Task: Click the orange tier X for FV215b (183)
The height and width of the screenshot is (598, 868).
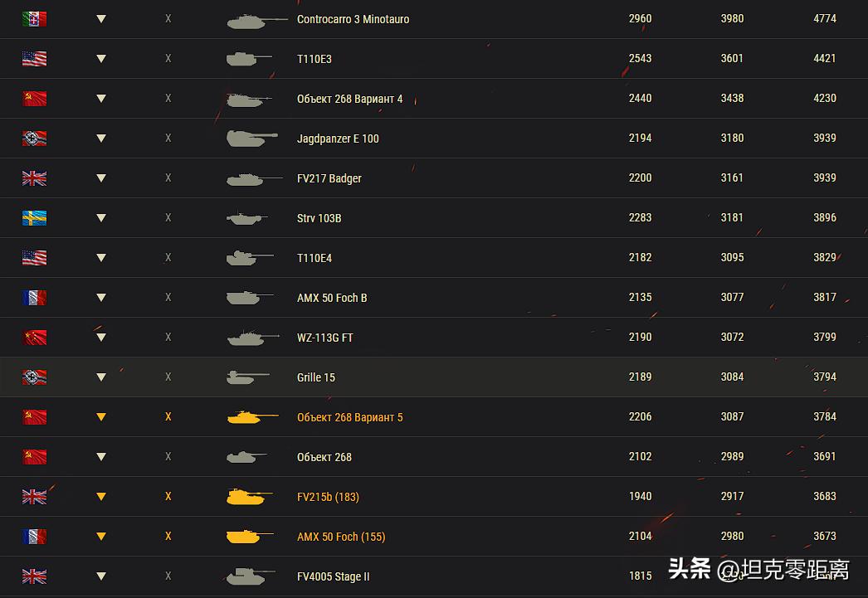Action: click(168, 497)
